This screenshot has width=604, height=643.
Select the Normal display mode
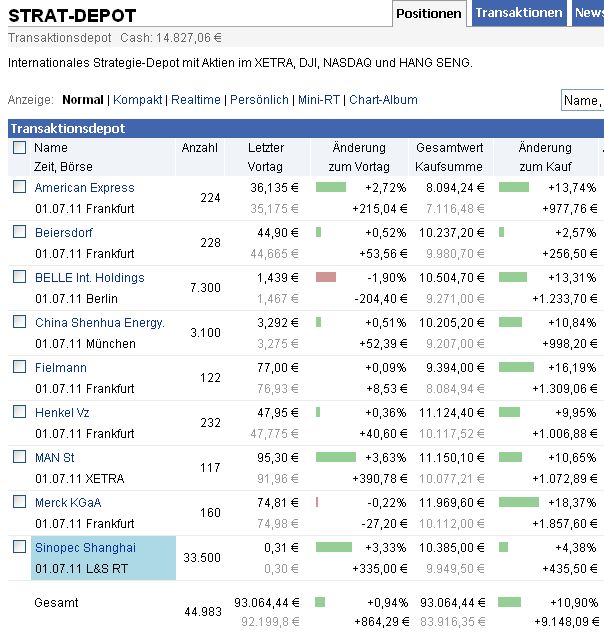tap(83, 100)
